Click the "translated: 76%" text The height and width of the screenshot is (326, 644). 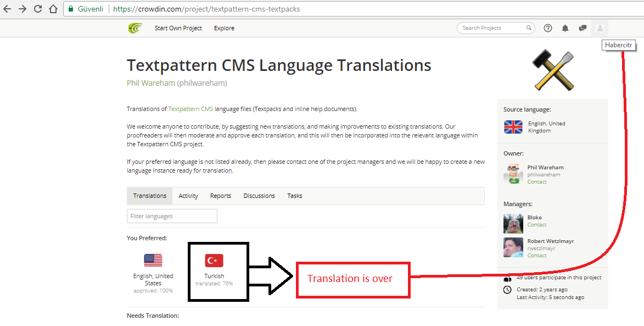pyautogui.click(x=214, y=284)
